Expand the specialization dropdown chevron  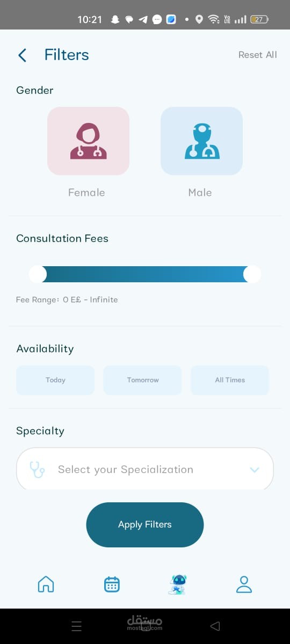[x=255, y=470]
